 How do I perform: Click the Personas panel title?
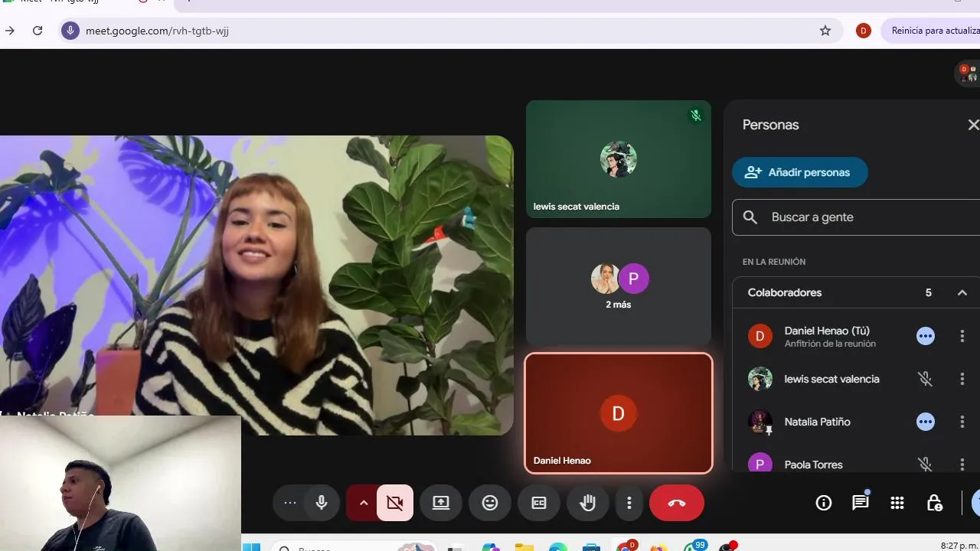pos(770,125)
